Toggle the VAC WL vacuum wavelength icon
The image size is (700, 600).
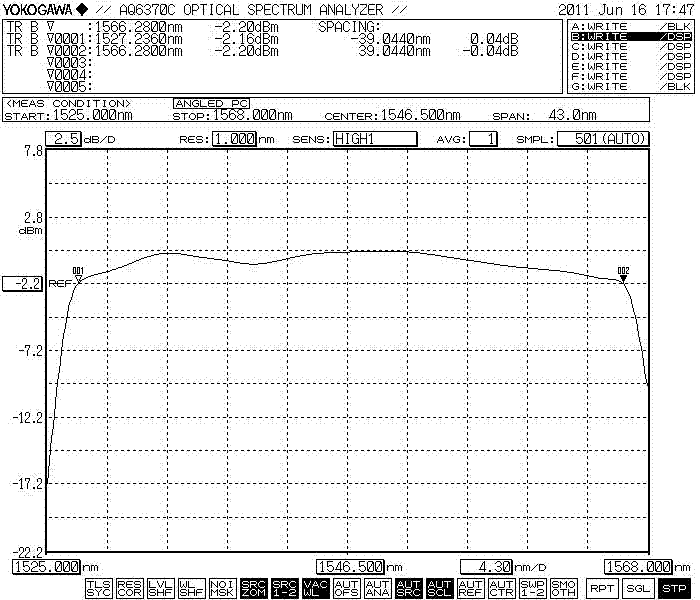(316, 588)
